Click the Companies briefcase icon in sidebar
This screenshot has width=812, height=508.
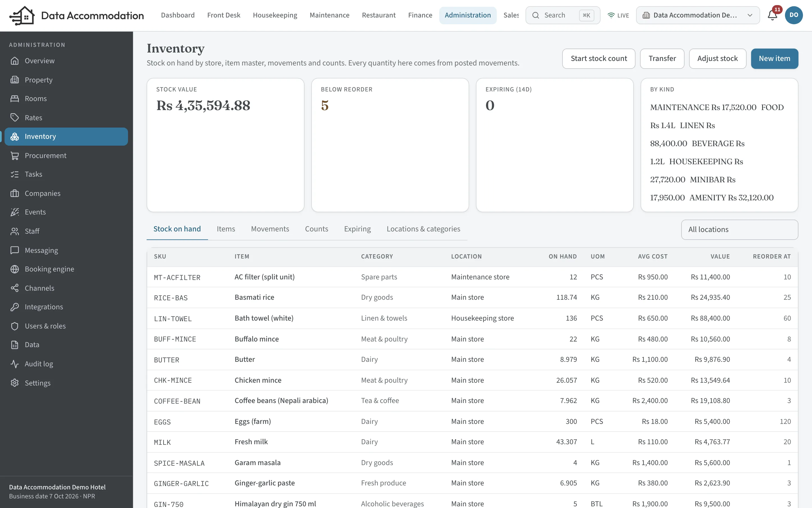(14, 193)
